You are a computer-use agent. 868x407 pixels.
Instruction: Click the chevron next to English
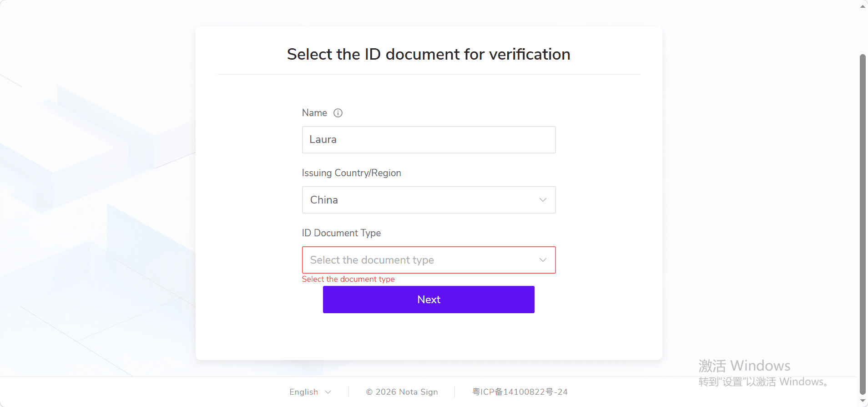328,392
